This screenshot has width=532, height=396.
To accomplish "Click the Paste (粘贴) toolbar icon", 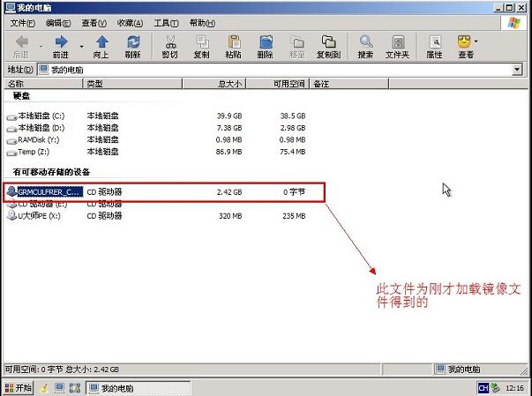I will click(233, 46).
